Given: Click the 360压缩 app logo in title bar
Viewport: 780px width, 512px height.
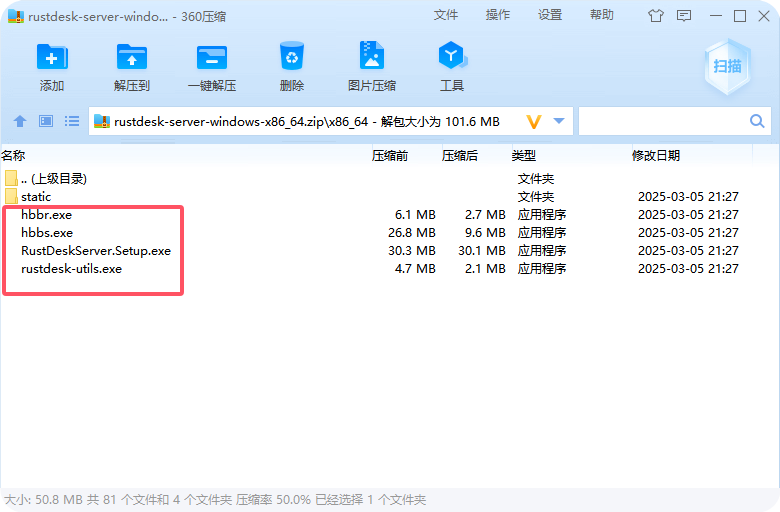Looking at the screenshot, I should coord(16,16).
